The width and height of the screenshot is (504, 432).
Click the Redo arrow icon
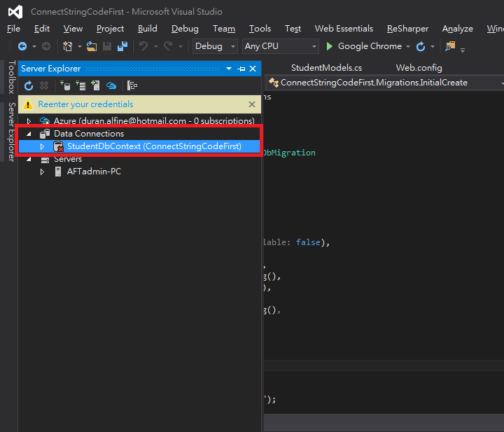168,47
